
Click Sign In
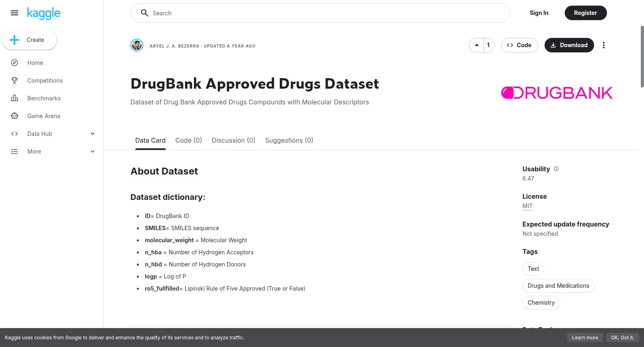[539, 13]
